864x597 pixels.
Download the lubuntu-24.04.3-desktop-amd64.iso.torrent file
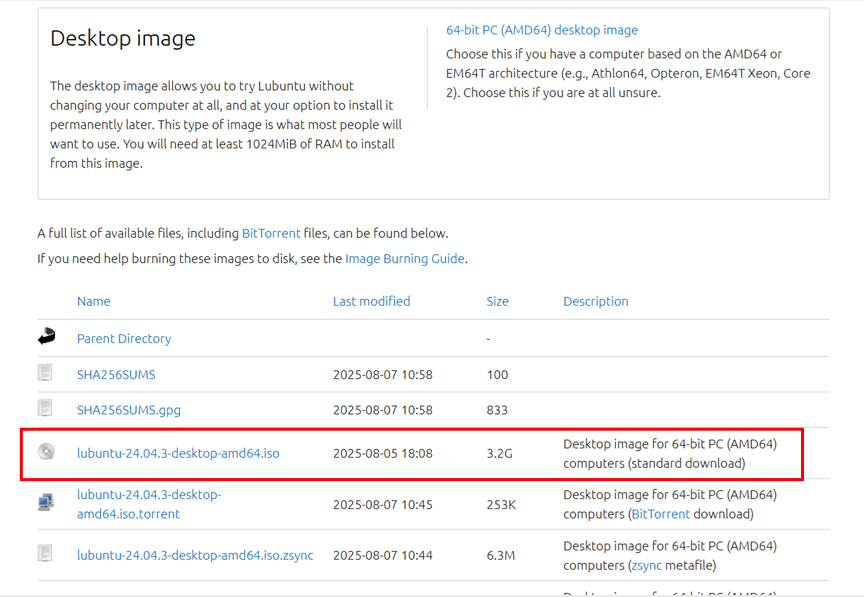click(149, 504)
